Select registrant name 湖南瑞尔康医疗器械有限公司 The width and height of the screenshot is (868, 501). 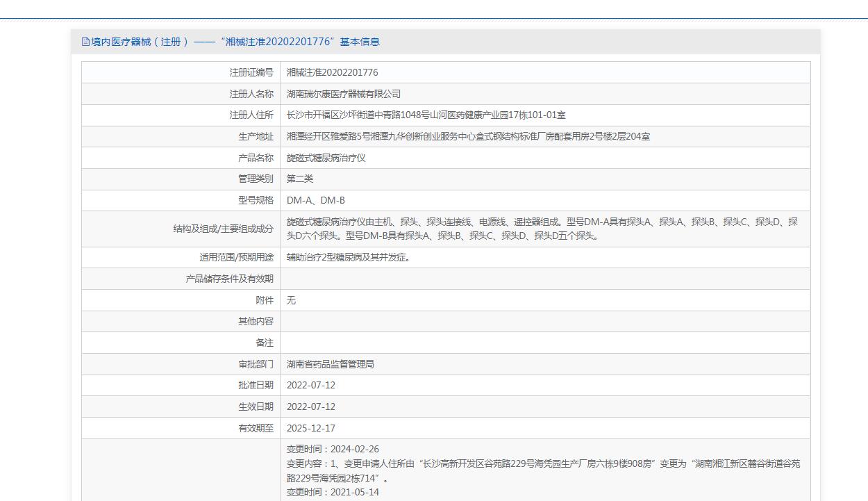[344, 94]
